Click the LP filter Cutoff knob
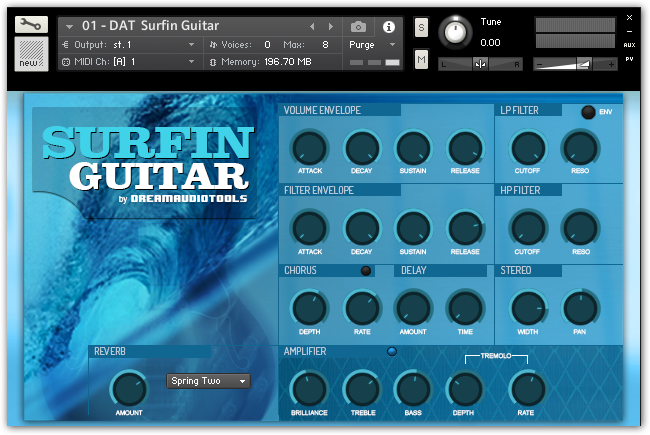 527,149
